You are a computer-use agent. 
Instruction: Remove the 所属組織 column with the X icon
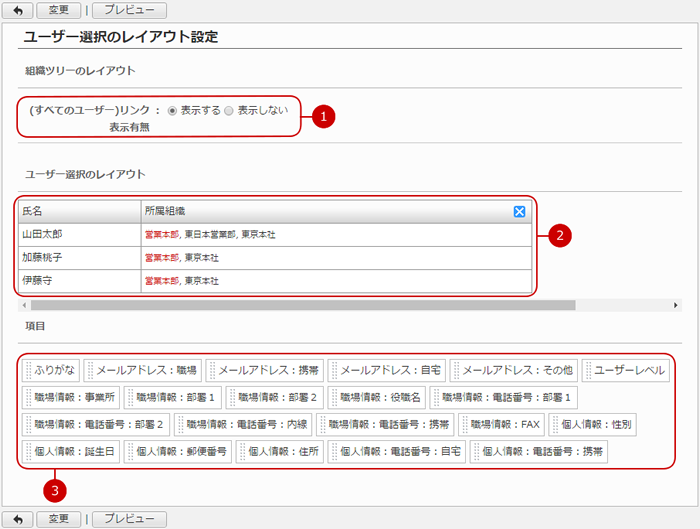(519, 212)
